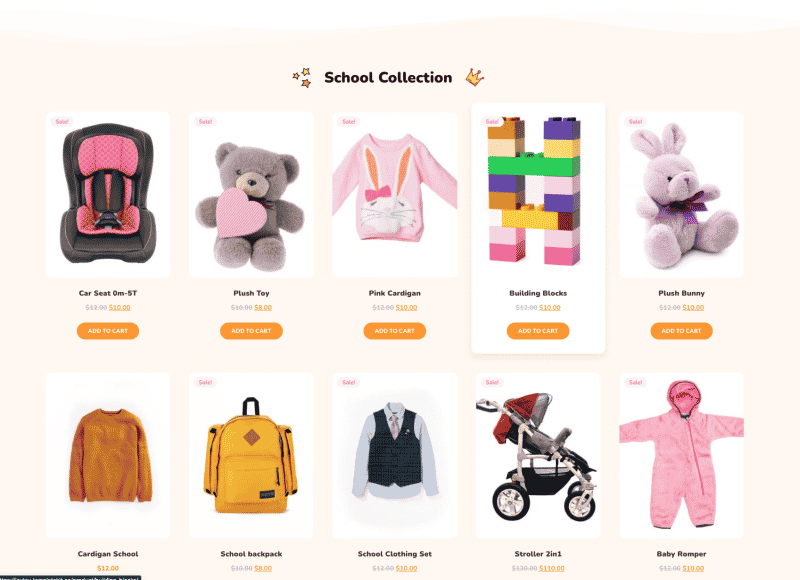Image resolution: width=800 pixels, height=580 pixels.
Task: Click the Sale! badge on Building Blocks
Action: [492, 121]
